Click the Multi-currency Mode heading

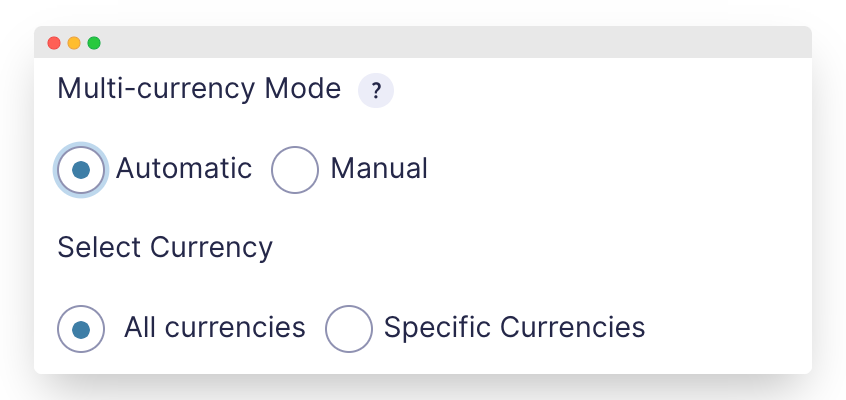click(199, 89)
